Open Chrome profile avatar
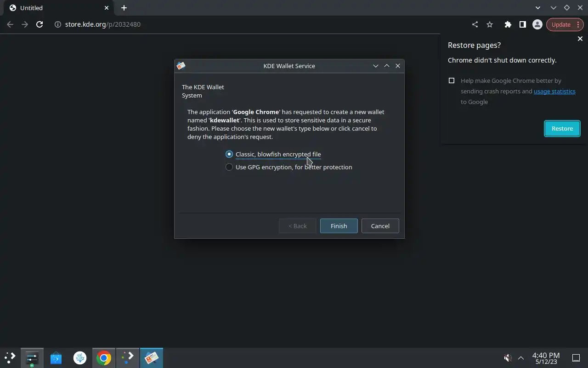The image size is (588, 368). tap(537, 24)
